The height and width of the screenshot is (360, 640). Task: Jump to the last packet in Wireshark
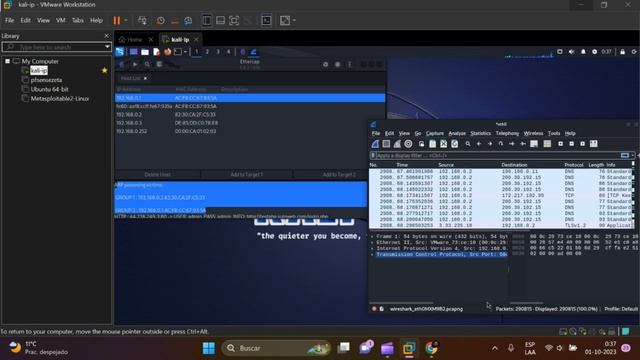(523, 144)
